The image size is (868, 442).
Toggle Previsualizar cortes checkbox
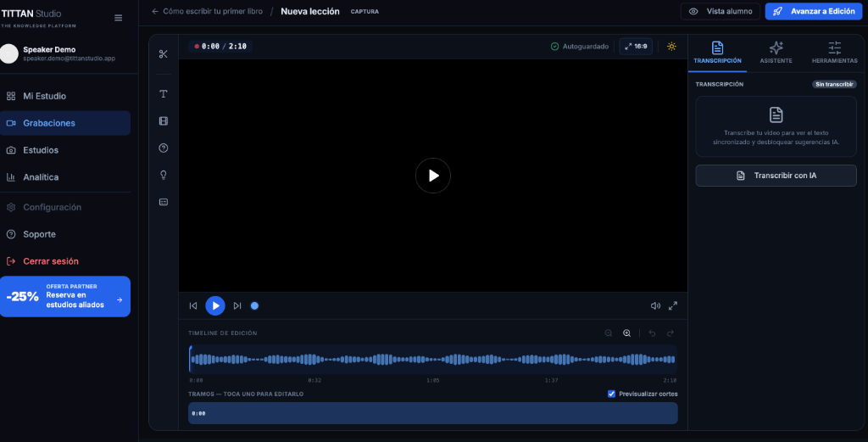pos(612,394)
